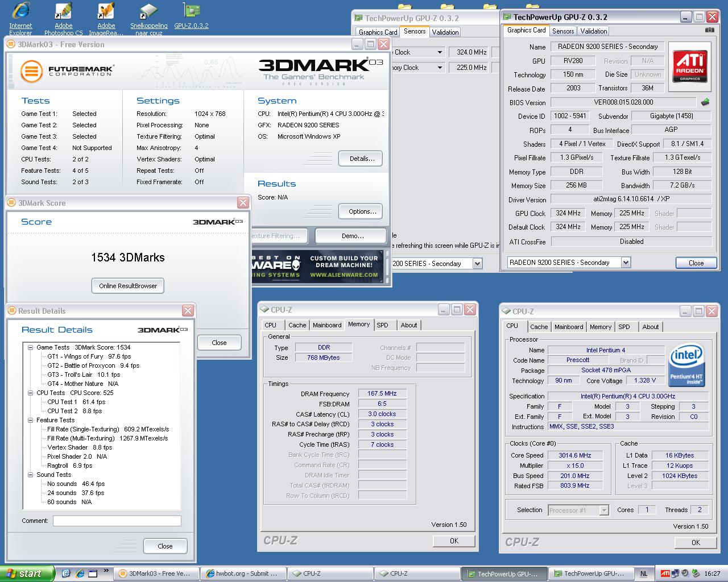The height and width of the screenshot is (582, 728).
Task: Click the monitor-shaped tray icon beside ATI
Action: tap(675, 573)
